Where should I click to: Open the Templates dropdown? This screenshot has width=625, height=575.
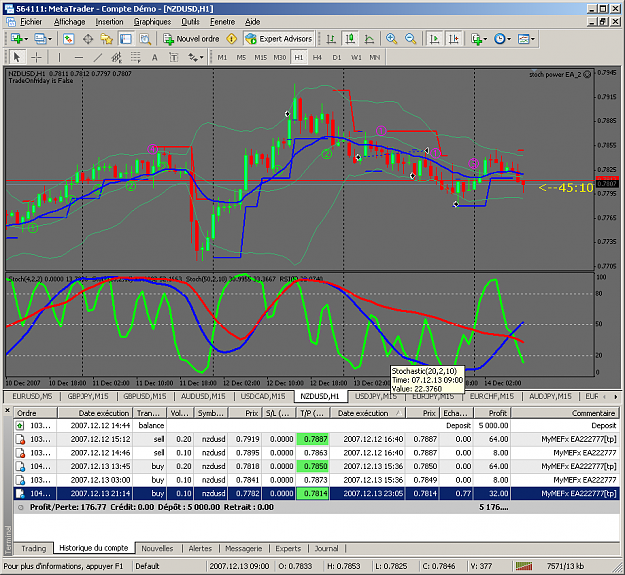[x=526, y=39]
